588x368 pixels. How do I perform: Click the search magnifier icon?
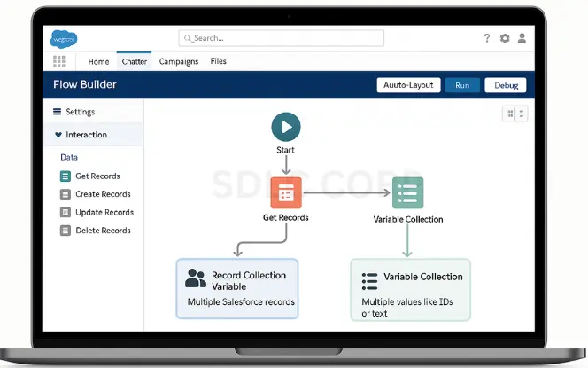(x=188, y=38)
